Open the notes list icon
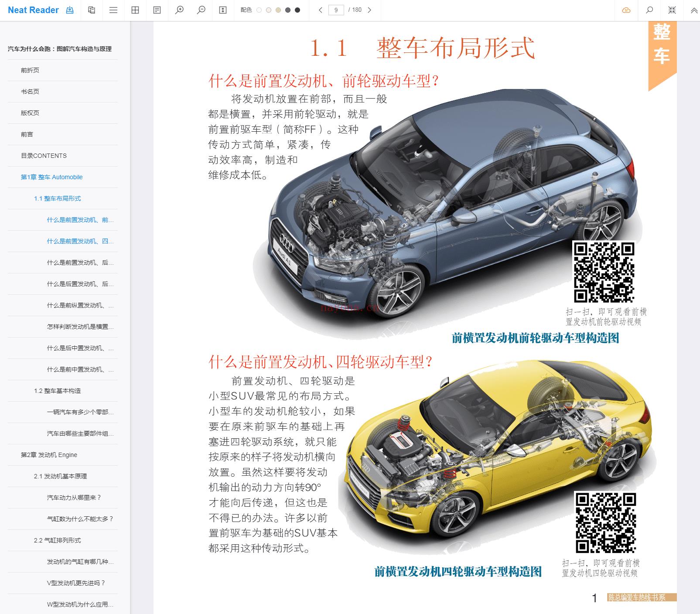The image size is (700, 614). click(157, 10)
